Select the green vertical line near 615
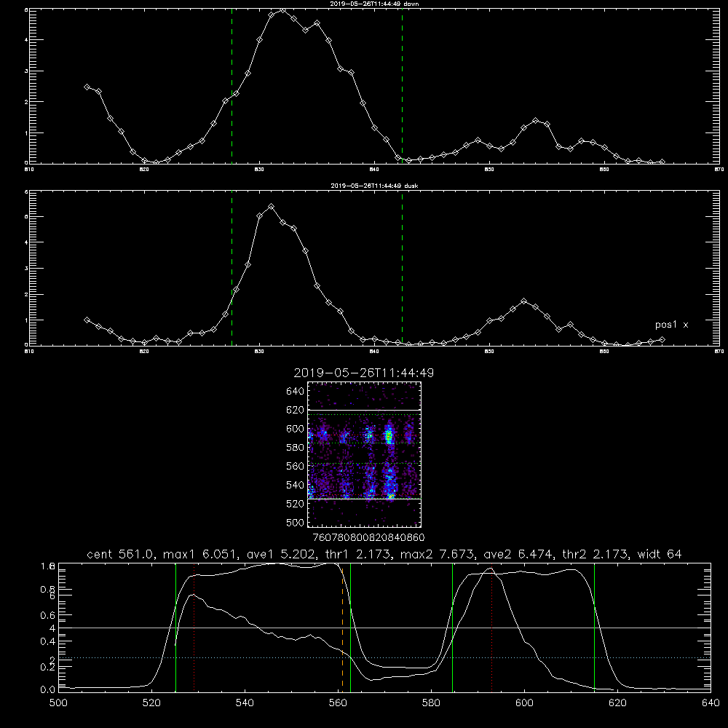 [x=594, y=628]
